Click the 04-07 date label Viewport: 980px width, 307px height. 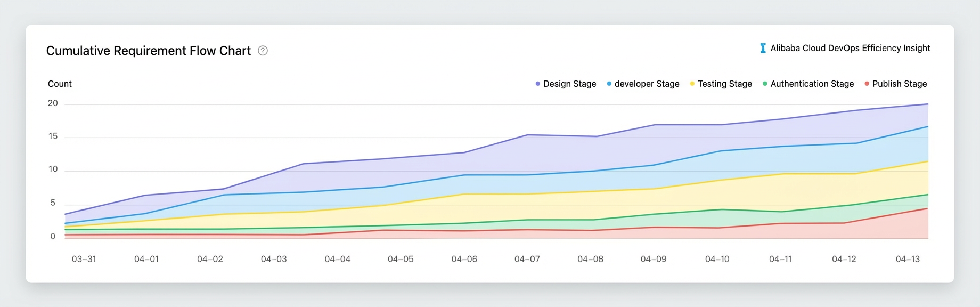coord(527,259)
